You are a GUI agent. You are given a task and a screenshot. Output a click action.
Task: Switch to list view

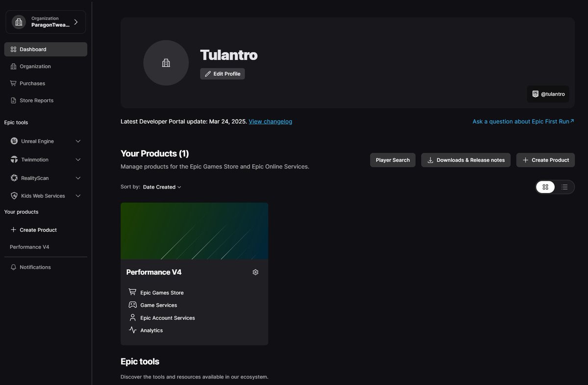pos(564,187)
